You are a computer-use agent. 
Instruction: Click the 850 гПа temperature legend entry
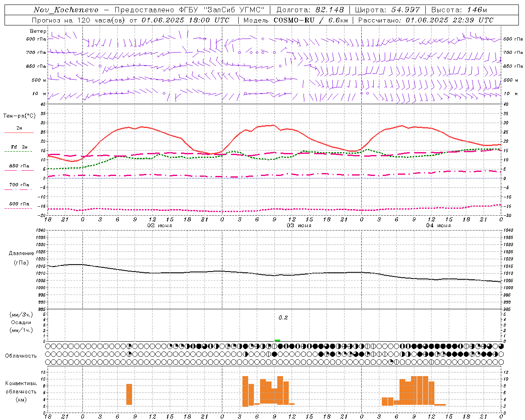pos(19,166)
